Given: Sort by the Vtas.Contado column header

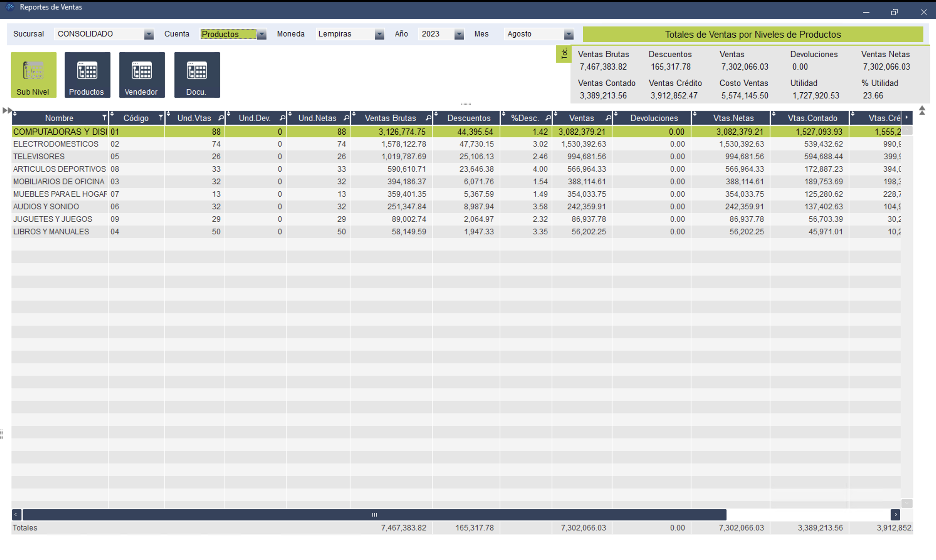Looking at the screenshot, I should 810,118.
